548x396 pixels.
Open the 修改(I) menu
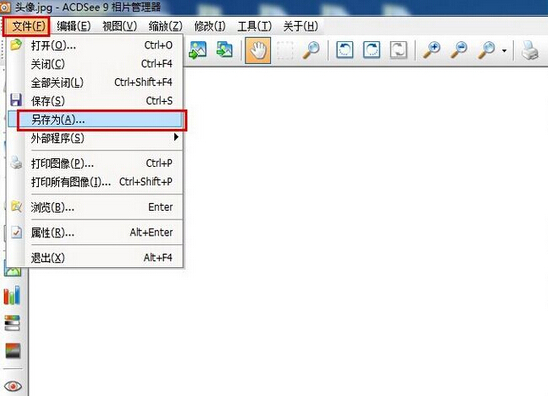click(x=210, y=26)
